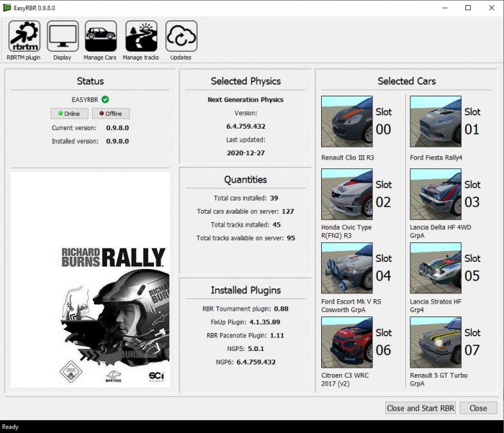Click the Slot 07 label
This screenshot has width=504, height=433.
pos(472,342)
